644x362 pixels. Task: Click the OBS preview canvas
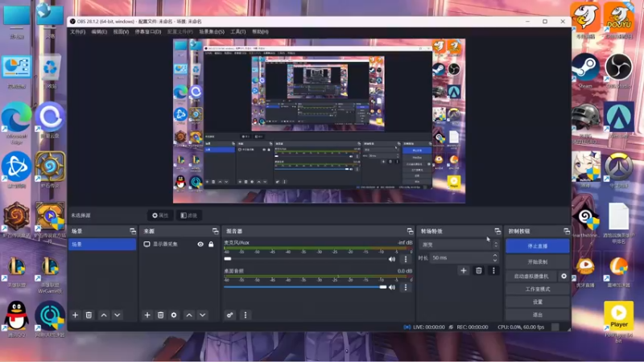pos(319,121)
